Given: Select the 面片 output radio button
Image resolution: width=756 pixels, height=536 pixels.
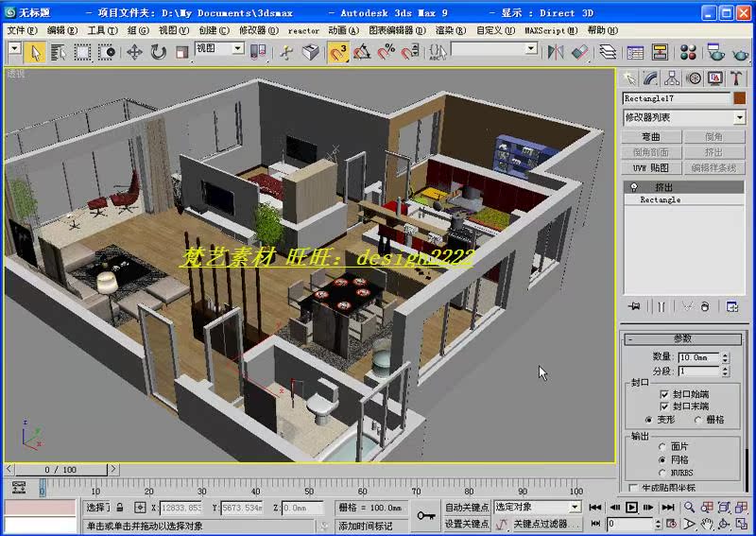Looking at the screenshot, I should 662,447.
